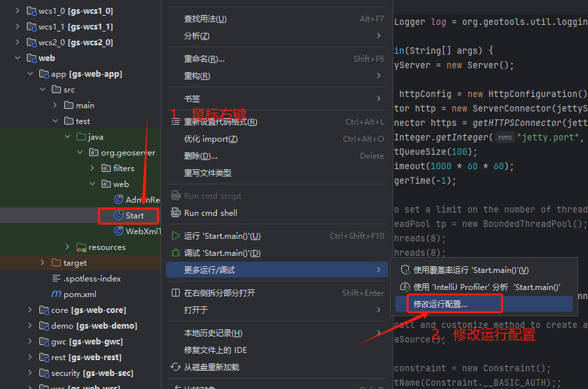Click the WebXml... class file icon
Viewport: 588px width, 389px height.
tap(119, 231)
